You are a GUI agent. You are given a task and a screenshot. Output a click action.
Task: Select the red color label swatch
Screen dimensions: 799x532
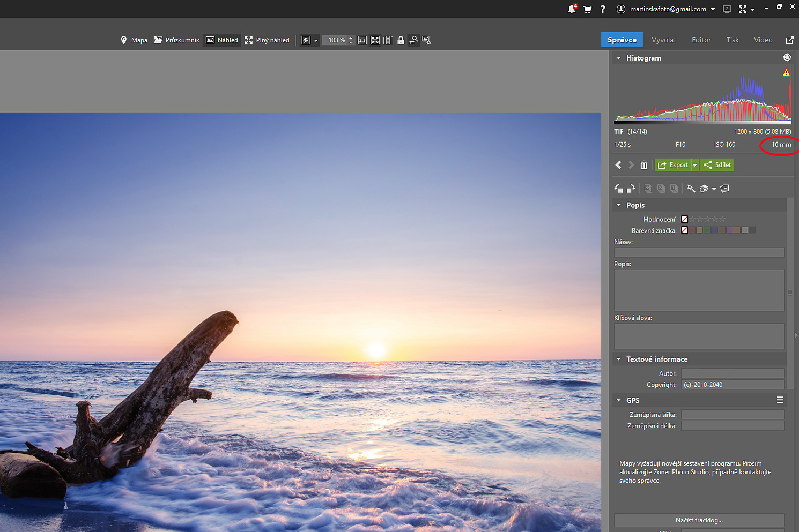coord(692,230)
